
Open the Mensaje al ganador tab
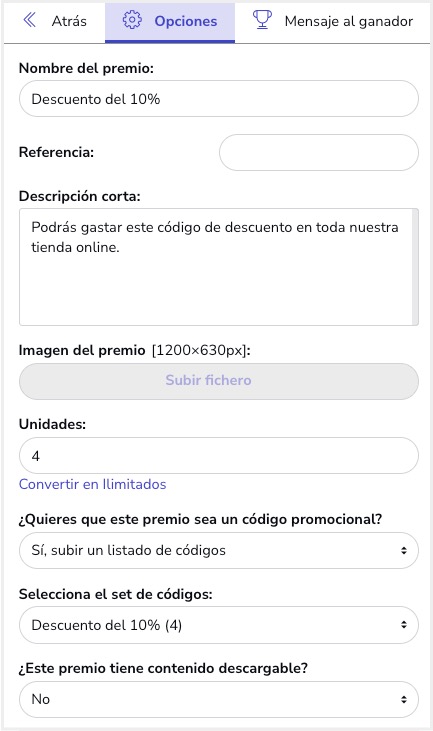click(349, 21)
